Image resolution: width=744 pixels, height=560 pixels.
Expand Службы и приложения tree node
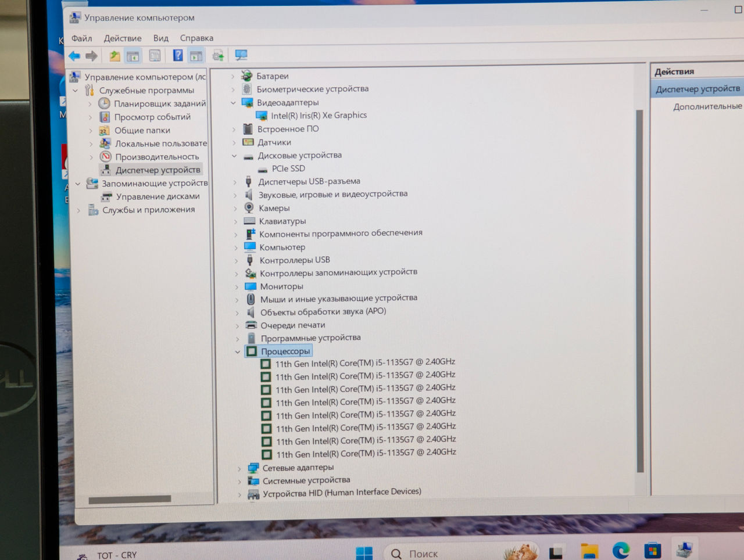(x=78, y=210)
